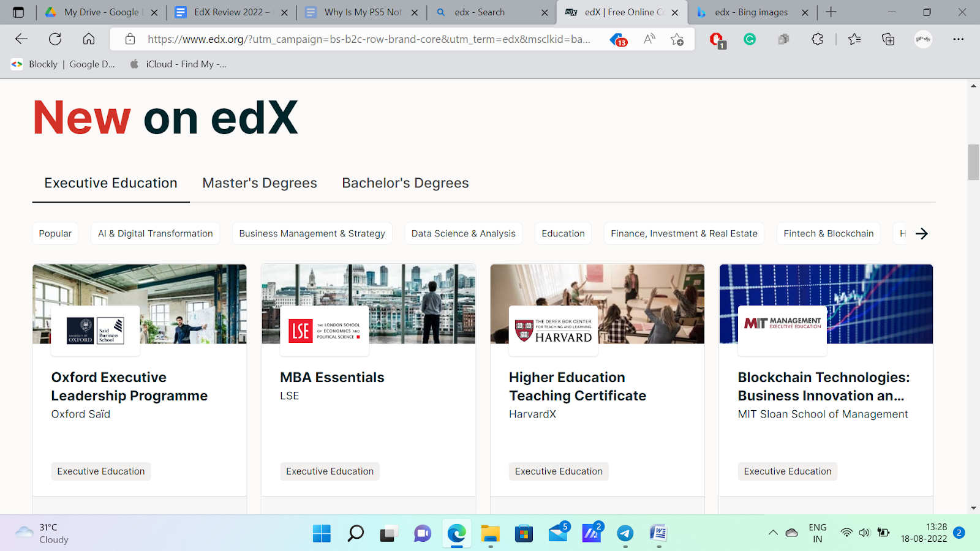Click the MIT Management course image
Screen dimensions: 980x551
pyautogui.click(x=826, y=304)
